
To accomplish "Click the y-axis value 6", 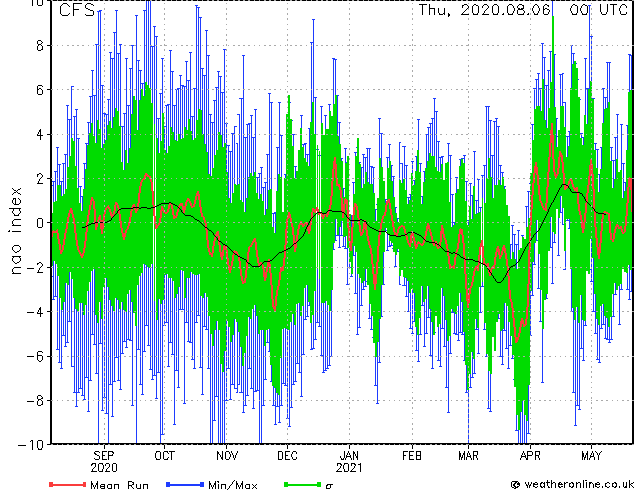I will coord(40,90).
